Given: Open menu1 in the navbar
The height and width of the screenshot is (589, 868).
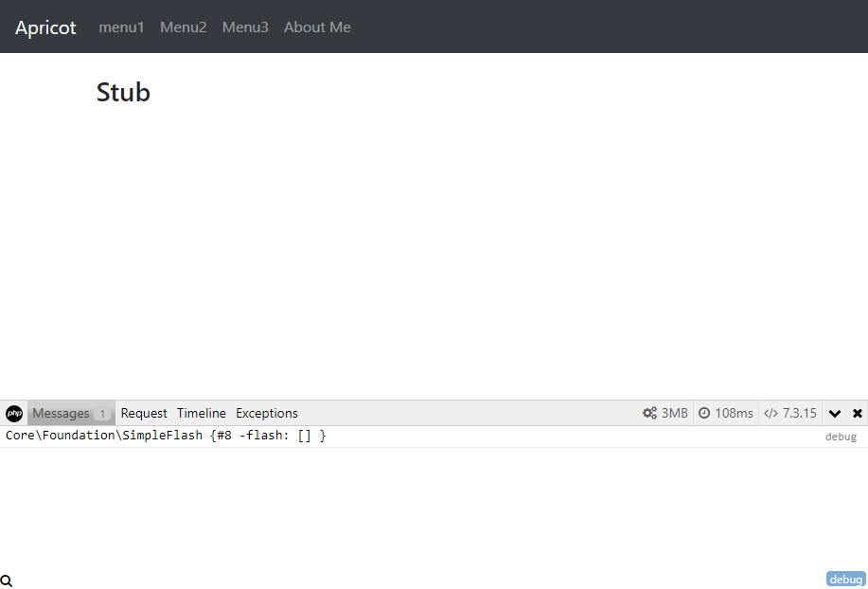Looking at the screenshot, I should coord(122,27).
